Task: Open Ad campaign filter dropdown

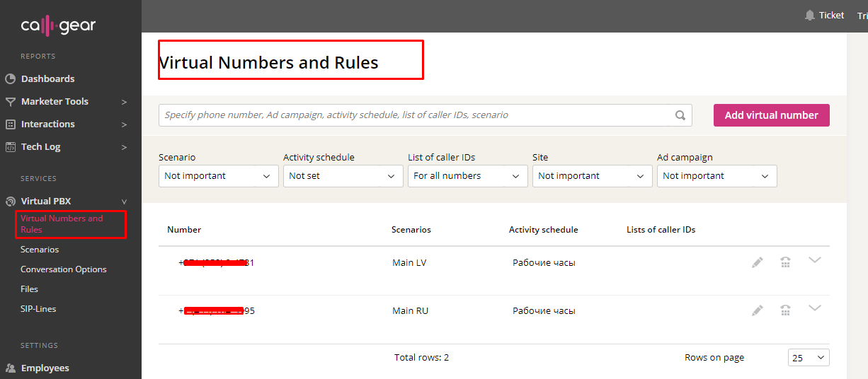Action: [x=716, y=176]
